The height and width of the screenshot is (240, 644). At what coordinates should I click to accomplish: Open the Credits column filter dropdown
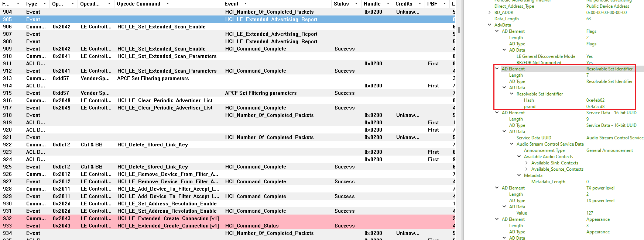[x=420, y=4]
